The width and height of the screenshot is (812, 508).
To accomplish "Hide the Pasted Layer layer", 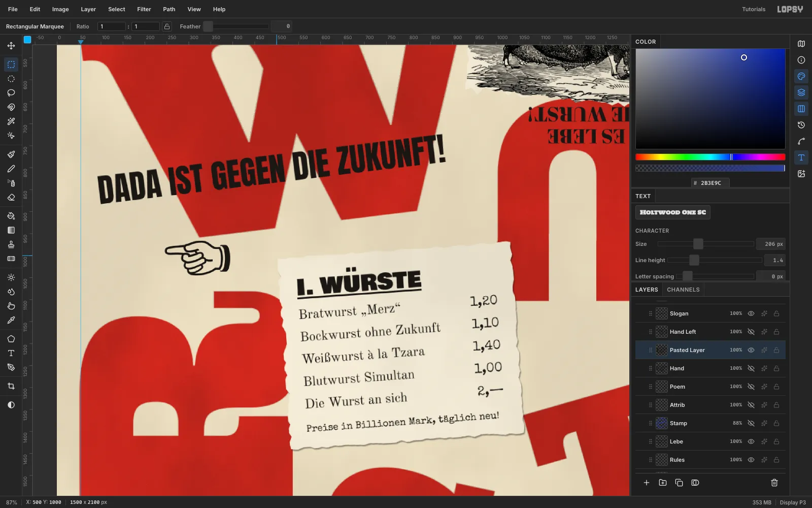I will tap(751, 350).
